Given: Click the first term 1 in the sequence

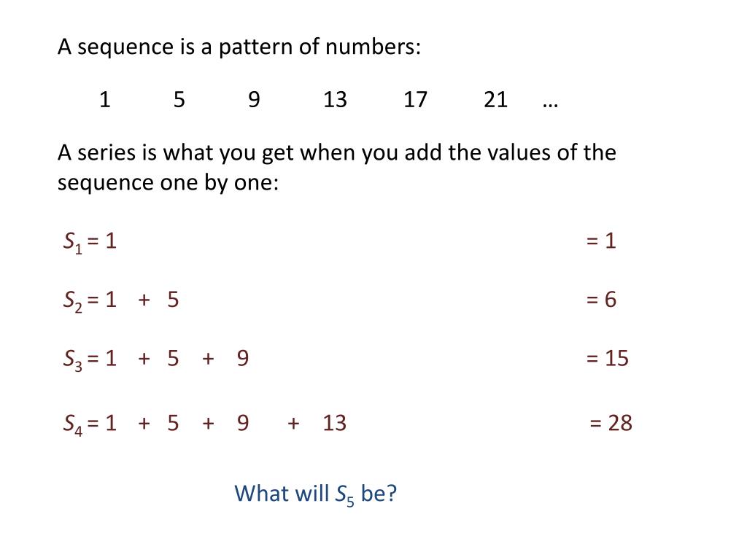Looking at the screenshot, I should (105, 100).
